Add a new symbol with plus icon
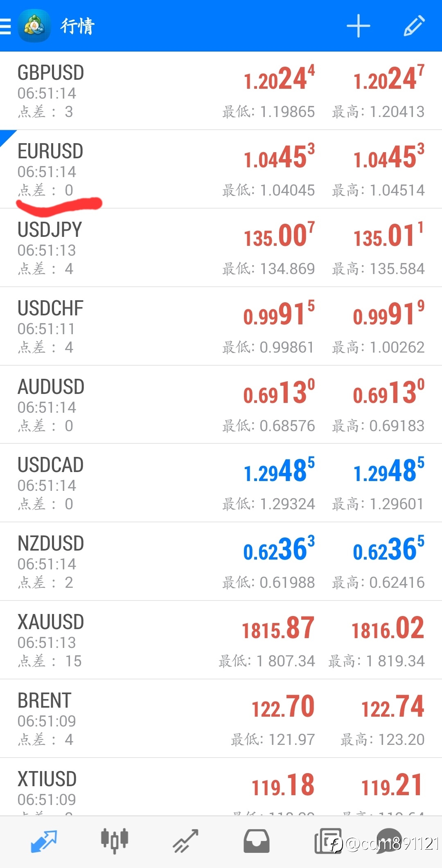Image resolution: width=442 pixels, height=868 pixels. (x=358, y=26)
